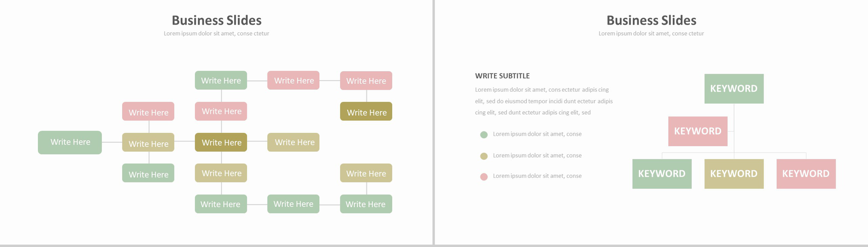Viewport: 868px width, 247px height.
Task: Click the bullet text beside the pink dot
Action: (x=537, y=176)
